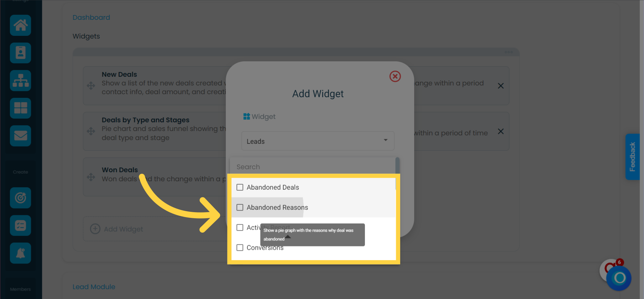This screenshot has width=644, height=299.
Task: Open the dashboard grid sidebar icon
Action: tap(20, 108)
